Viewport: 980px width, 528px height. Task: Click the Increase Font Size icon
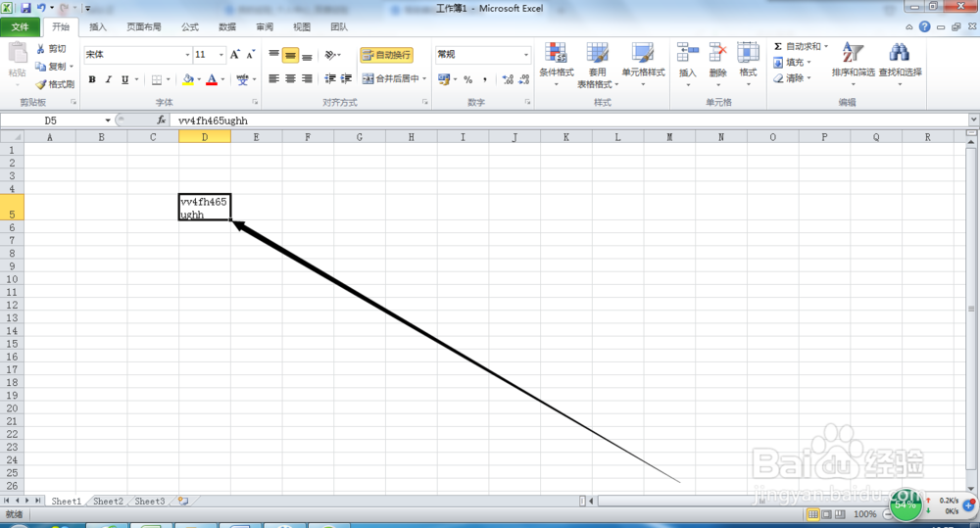click(x=235, y=54)
